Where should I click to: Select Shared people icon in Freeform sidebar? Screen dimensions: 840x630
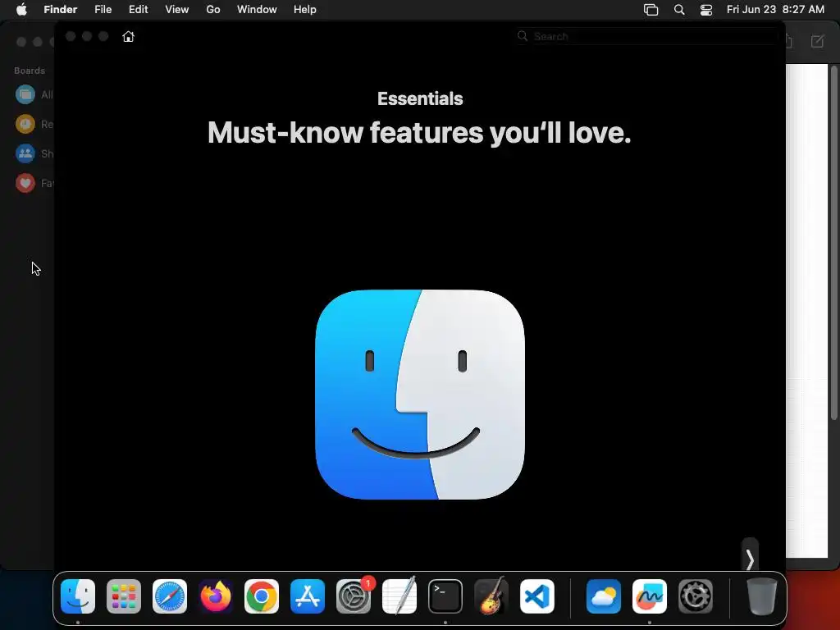click(x=25, y=153)
